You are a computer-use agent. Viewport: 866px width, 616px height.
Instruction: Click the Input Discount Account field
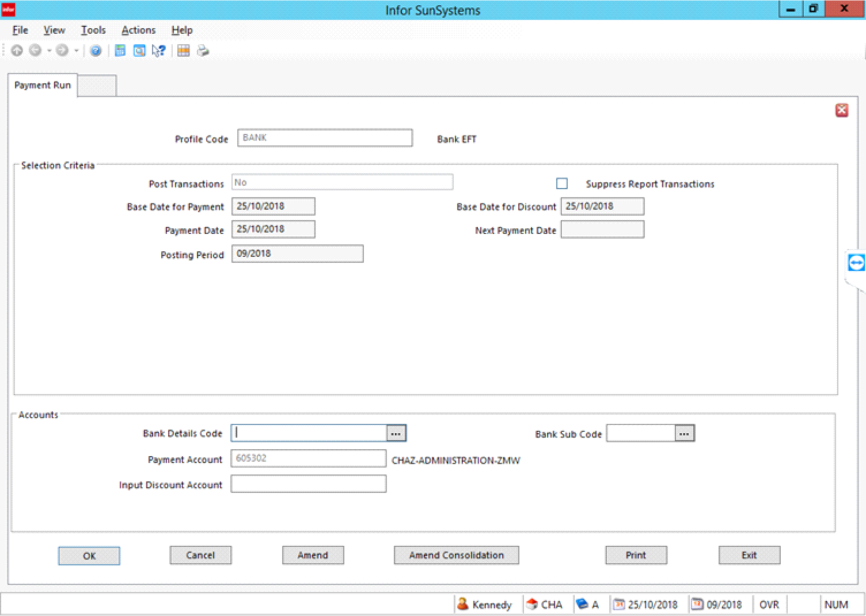pyautogui.click(x=308, y=484)
